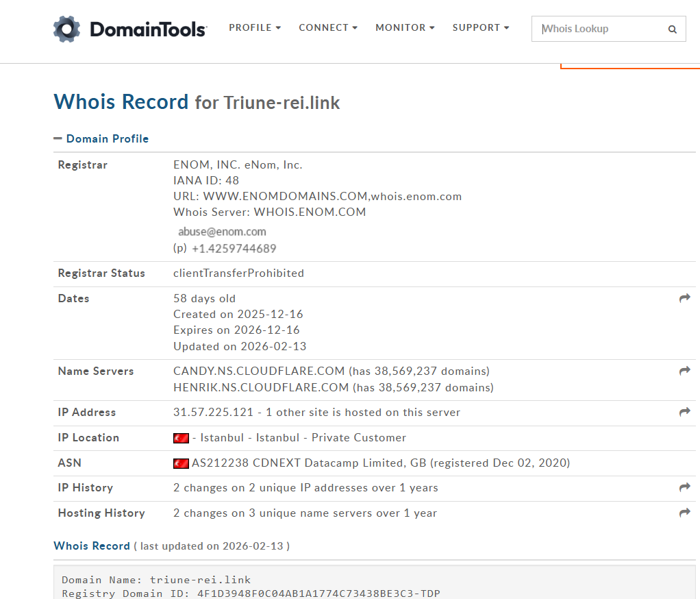
Task: Click HENRIK.NS.CLOUDFLARE.COM name server
Action: coord(261,387)
